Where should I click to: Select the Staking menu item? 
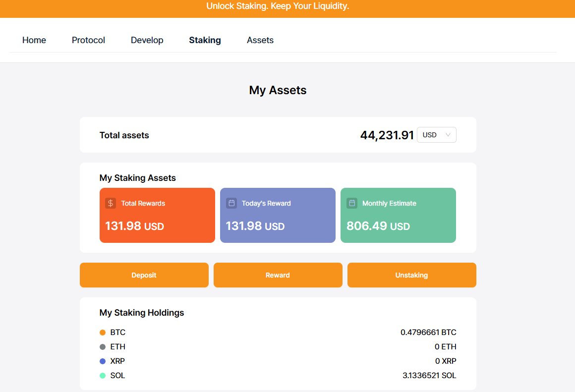pyautogui.click(x=205, y=40)
